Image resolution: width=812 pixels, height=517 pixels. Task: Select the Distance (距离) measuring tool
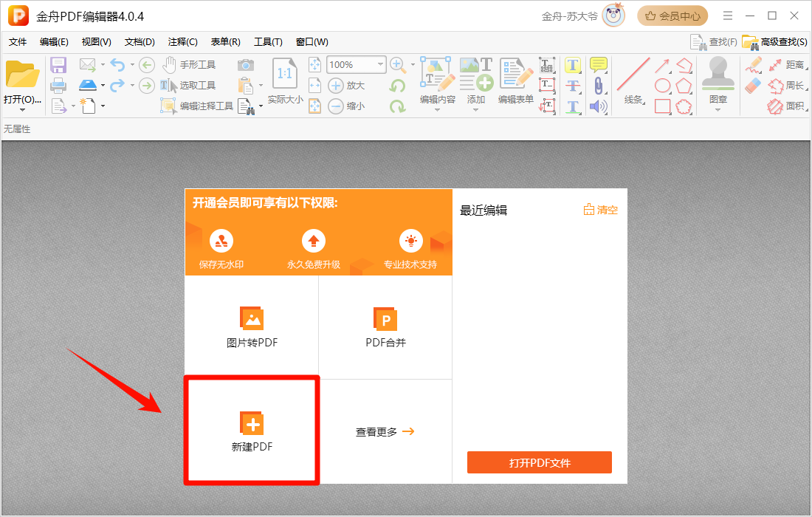787,65
